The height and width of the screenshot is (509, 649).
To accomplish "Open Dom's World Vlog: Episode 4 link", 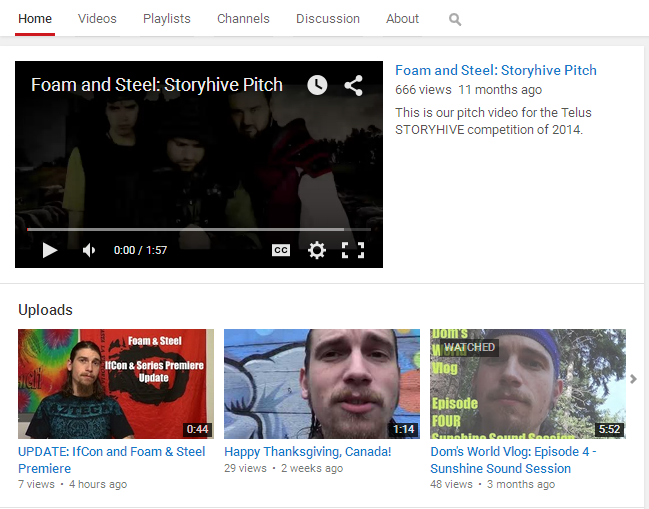I will [513, 460].
